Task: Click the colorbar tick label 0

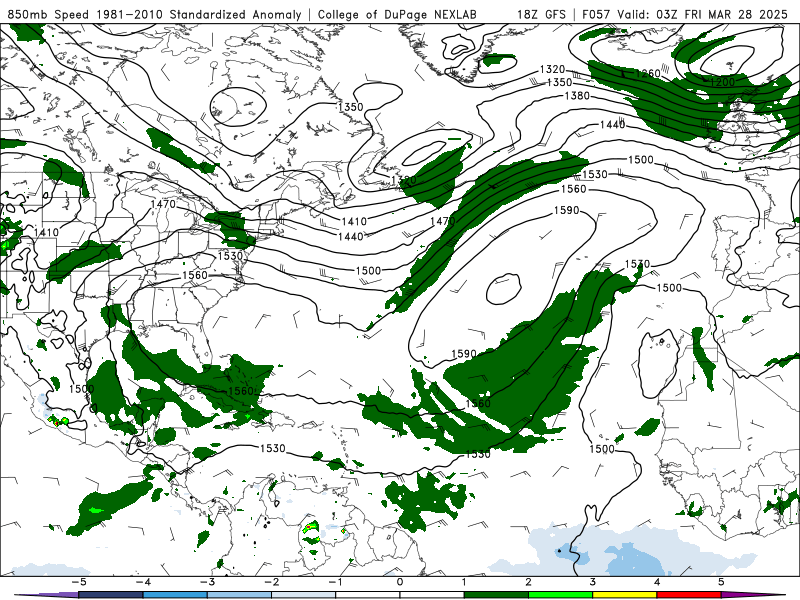Action: [400, 582]
